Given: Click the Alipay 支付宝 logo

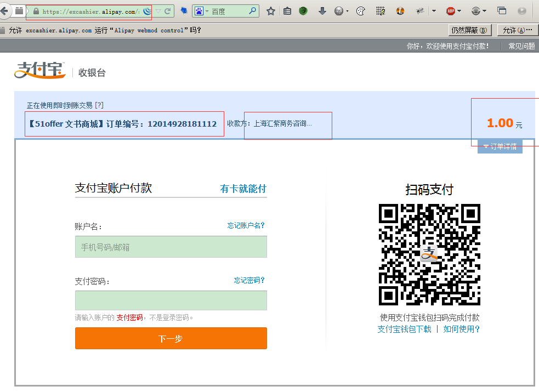Looking at the screenshot, I should click(40, 70).
